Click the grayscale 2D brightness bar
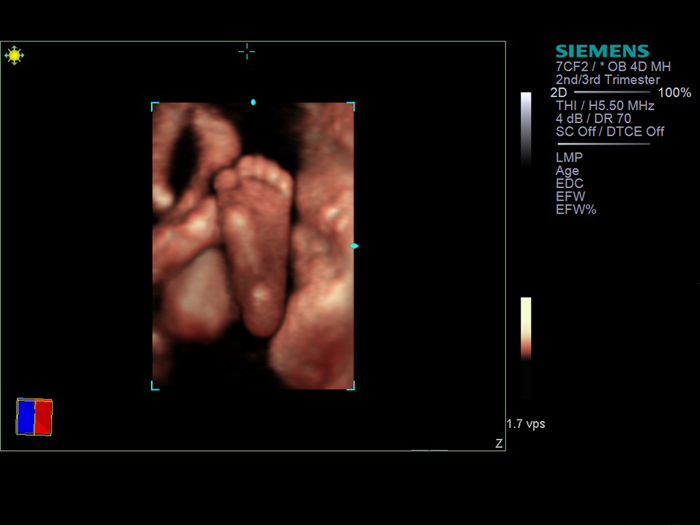Viewport: 700px width, 525px height. pyautogui.click(x=526, y=129)
